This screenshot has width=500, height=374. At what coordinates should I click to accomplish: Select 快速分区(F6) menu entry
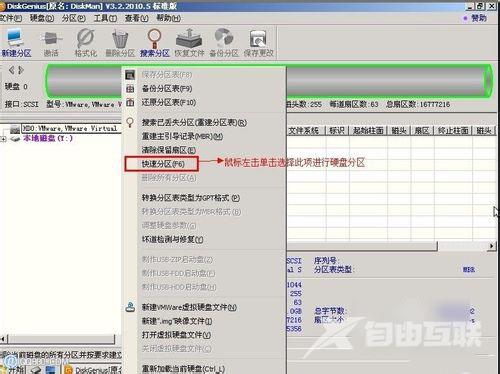click(163, 164)
